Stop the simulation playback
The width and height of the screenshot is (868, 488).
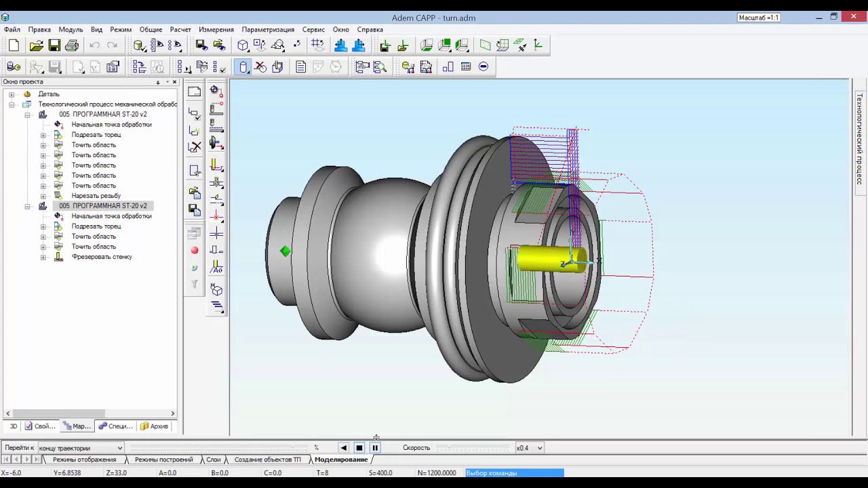pyautogui.click(x=359, y=448)
